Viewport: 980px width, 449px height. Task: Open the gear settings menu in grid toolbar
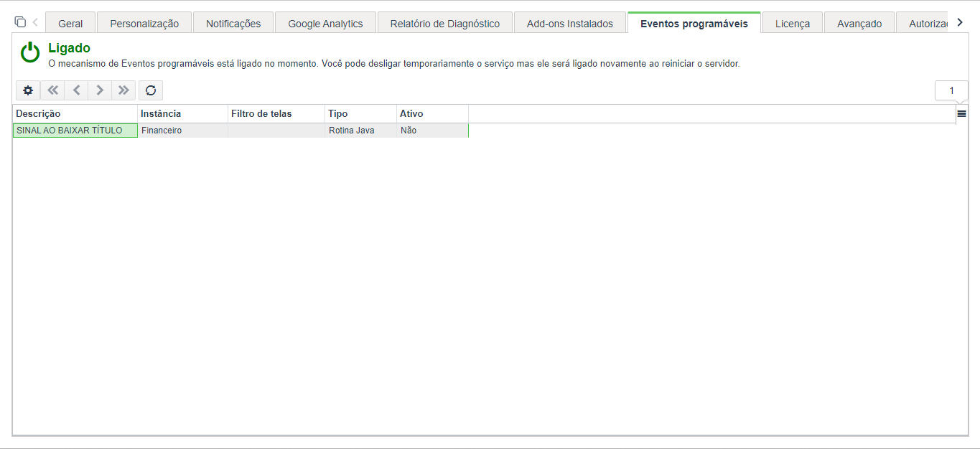(x=28, y=90)
